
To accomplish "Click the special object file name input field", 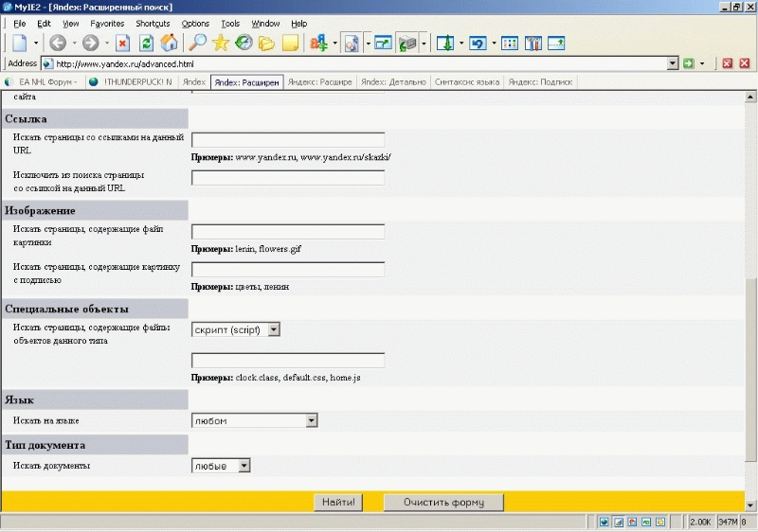I will point(288,360).
